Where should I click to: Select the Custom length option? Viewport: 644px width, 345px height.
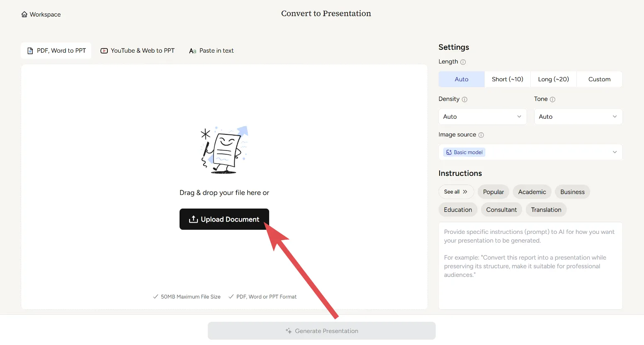599,79
